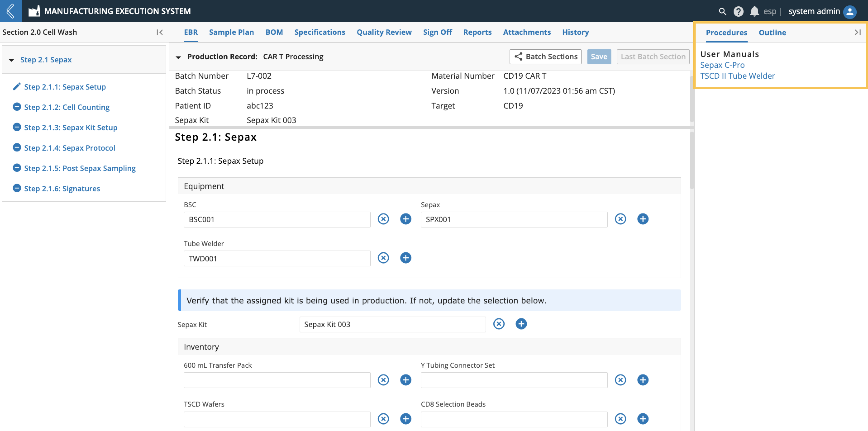Screen dimensions: 868x431
Task: Add another Tube Welder entry
Action: click(406, 258)
